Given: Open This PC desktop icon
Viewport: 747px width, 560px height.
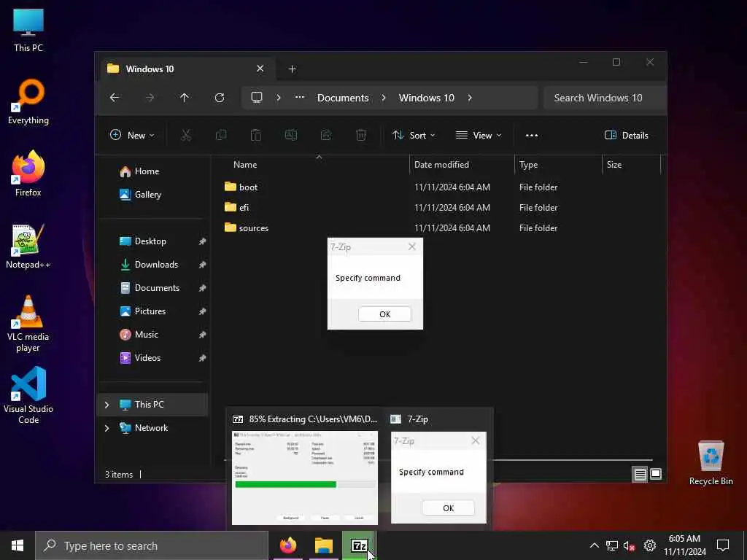Looking at the screenshot, I should pos(28,29).
